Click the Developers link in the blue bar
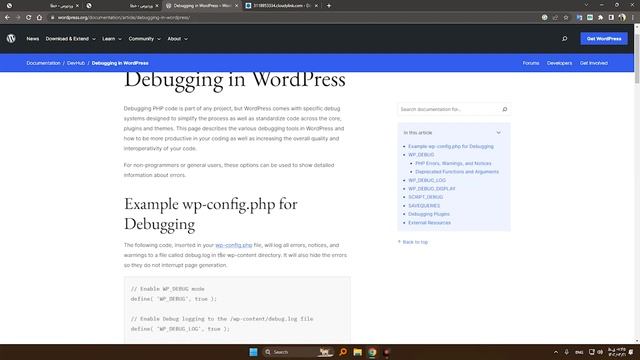 click(559, 63)
